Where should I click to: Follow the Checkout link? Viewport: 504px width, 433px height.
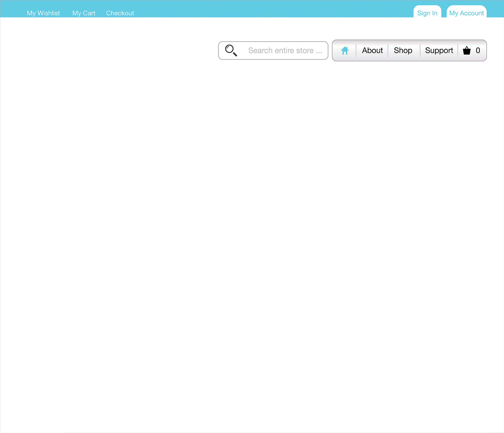[x=120, y=13]
